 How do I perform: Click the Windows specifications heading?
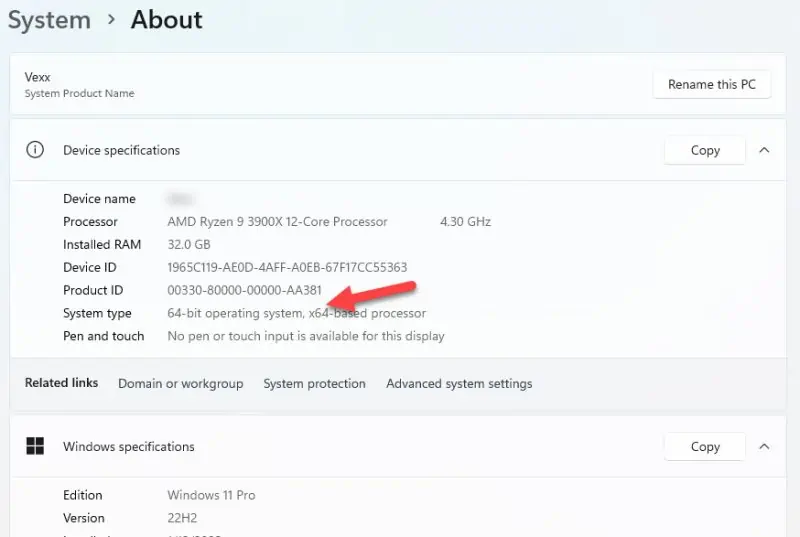coord(129,447)
